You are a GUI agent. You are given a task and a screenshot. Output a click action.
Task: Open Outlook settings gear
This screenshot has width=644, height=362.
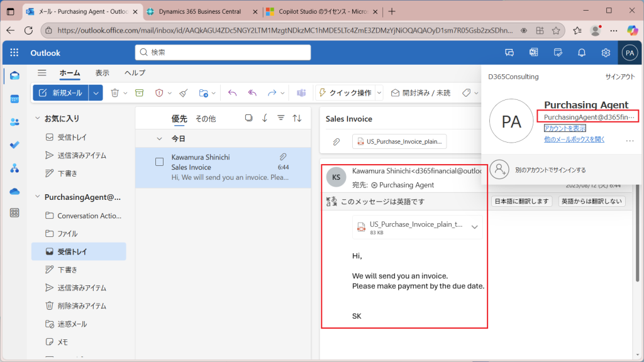(x=606, y=53)
